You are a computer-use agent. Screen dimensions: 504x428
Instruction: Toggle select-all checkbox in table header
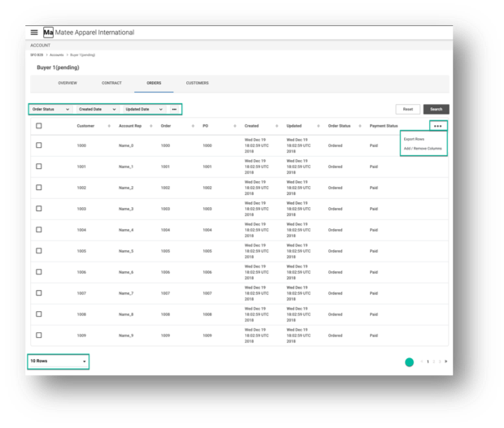(39, 126)
